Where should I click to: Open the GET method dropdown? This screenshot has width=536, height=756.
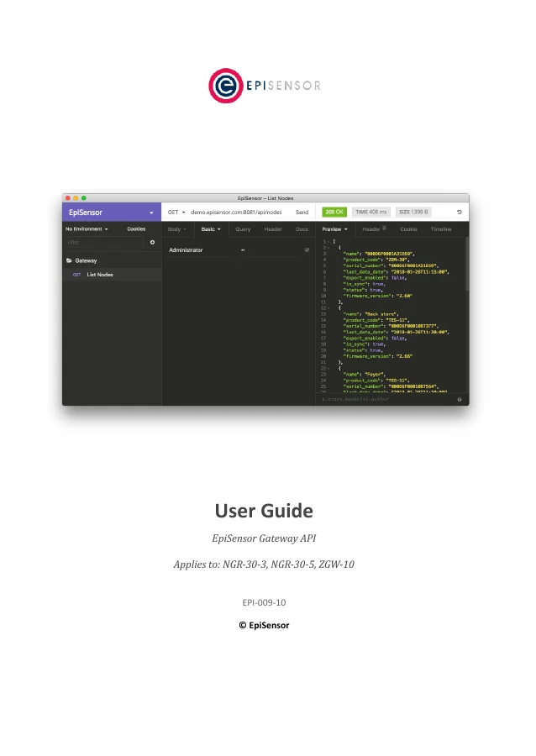(176, 213)
